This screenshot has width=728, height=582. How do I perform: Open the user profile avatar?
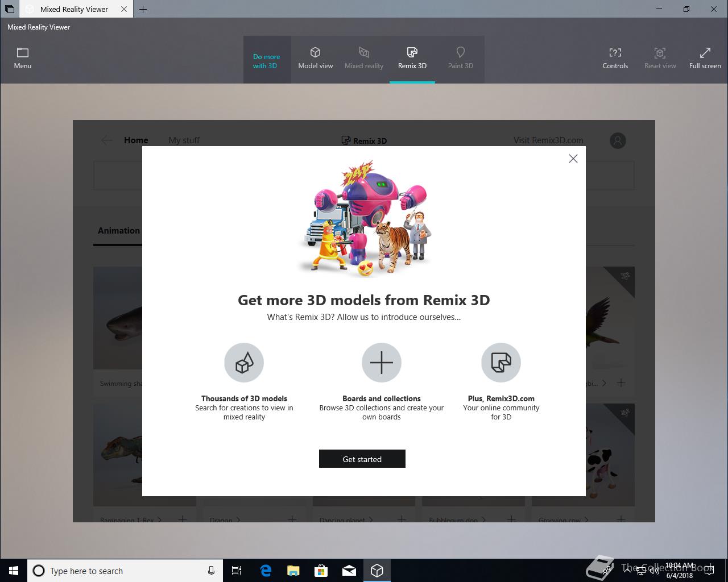click(x=618, y=140)
